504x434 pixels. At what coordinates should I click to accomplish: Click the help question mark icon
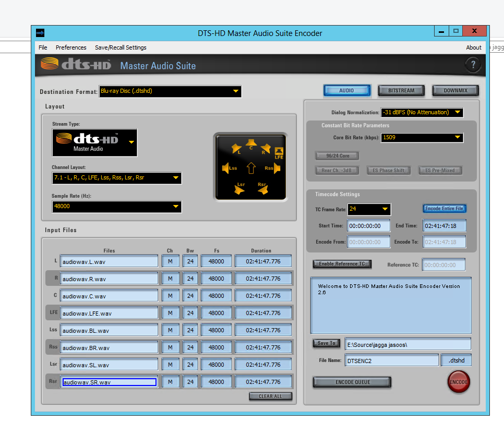pyautogui.click(x=473, y=65)
